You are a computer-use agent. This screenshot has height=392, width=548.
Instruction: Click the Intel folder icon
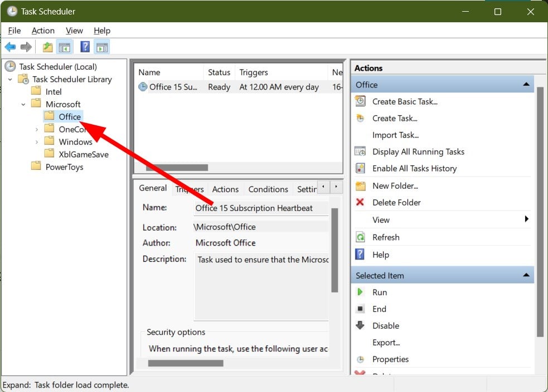point(36,91)
